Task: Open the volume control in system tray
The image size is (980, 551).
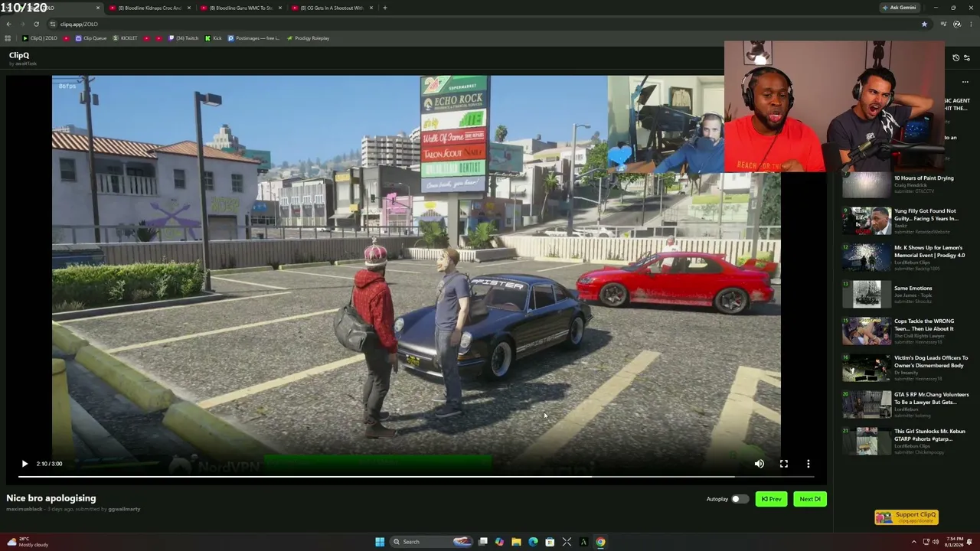Action: (x=936, y=542)
